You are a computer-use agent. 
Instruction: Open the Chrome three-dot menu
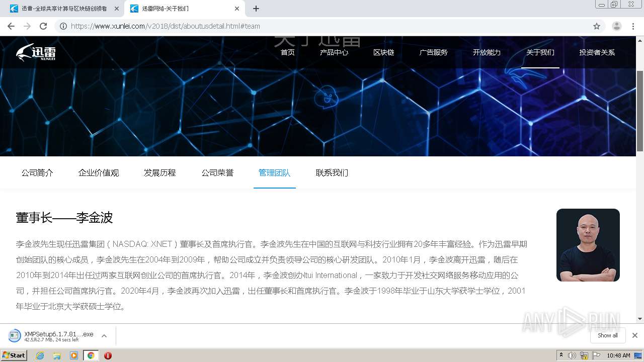click(633, 26)
